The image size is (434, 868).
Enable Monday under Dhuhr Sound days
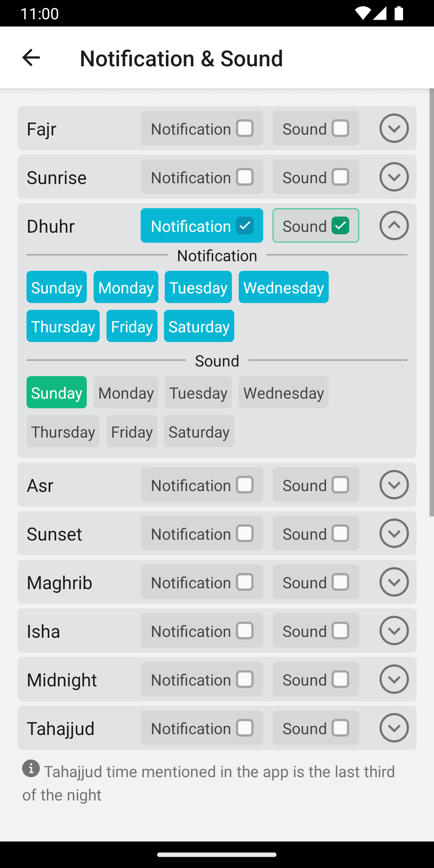(x=126, y=393)
